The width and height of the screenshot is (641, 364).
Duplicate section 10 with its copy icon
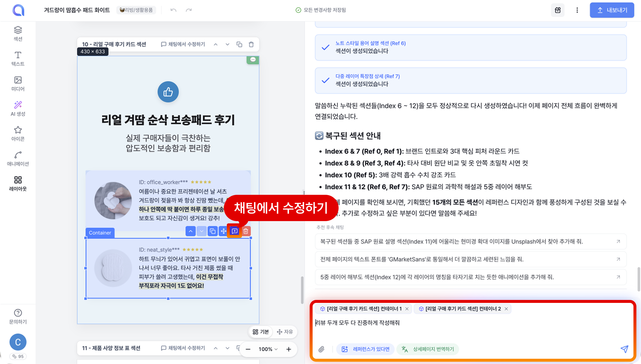coord(239,44)
